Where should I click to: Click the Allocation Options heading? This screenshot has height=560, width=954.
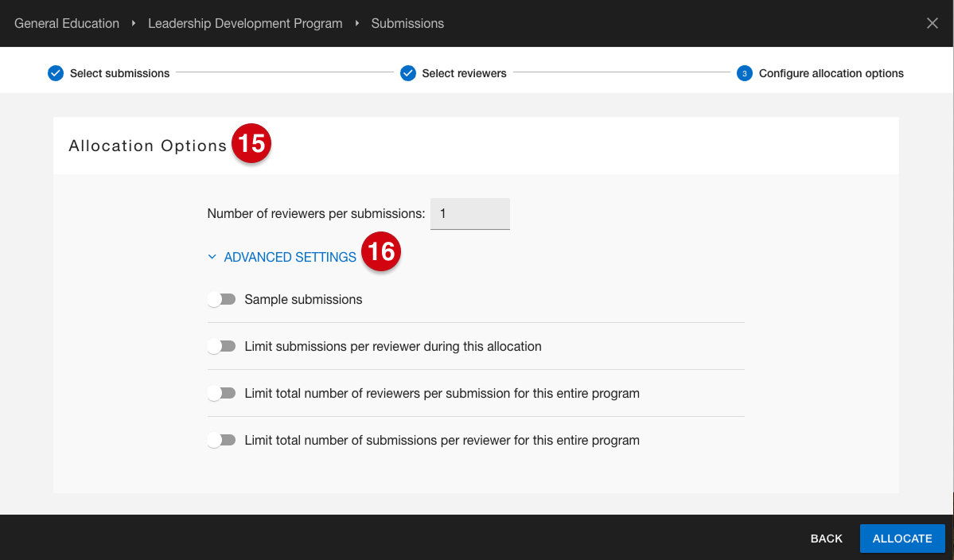(x=147, y=146)
